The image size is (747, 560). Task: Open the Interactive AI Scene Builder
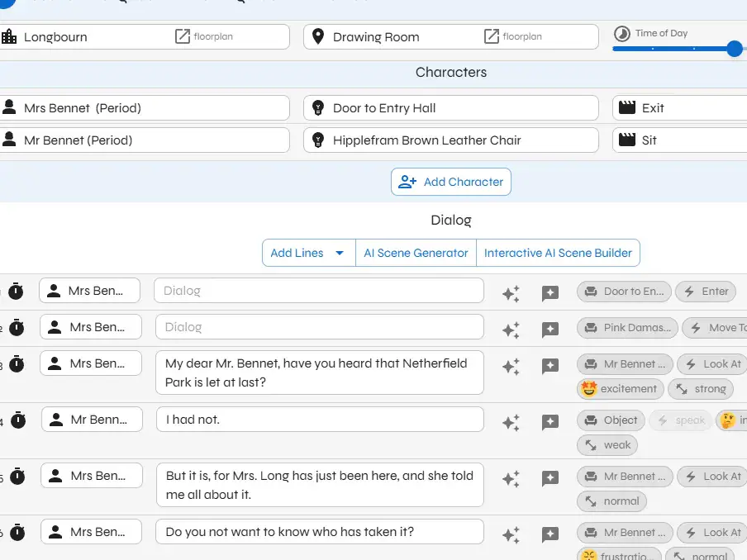click(558, 253)
